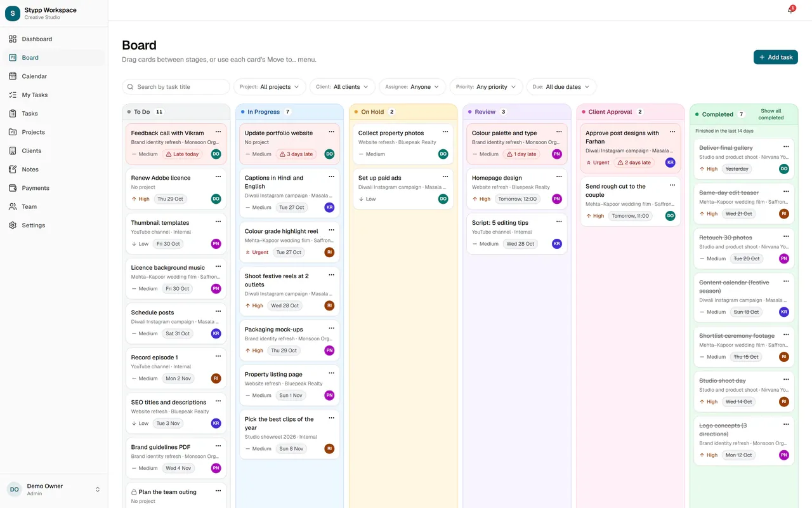Open the three-dot menu on Collect property photos
This screenshot has width=812, height=508.
click(x=445, y=132)
